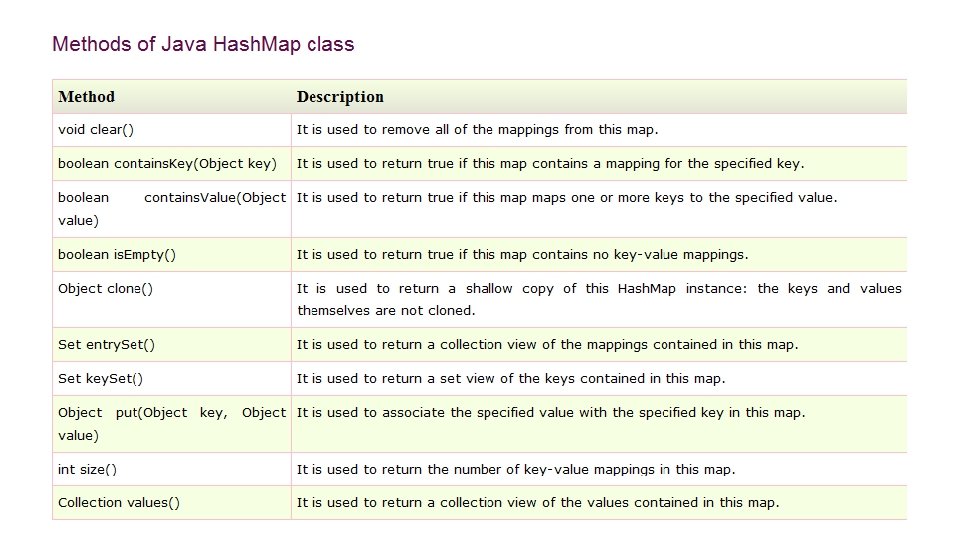The image size is (960, 540).
Task: Click the 'Set keySet()' method cell
Action: click(172, 378)
